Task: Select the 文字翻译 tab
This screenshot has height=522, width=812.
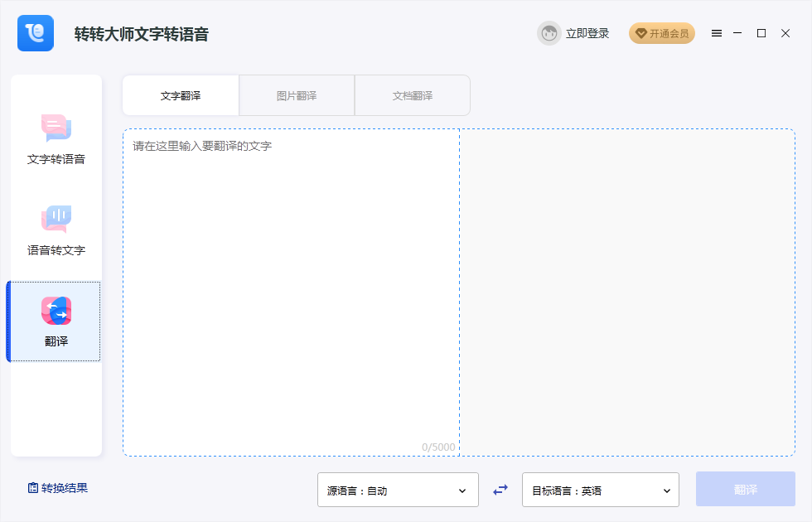Action: pyautogui.click(x=181, y=94)
